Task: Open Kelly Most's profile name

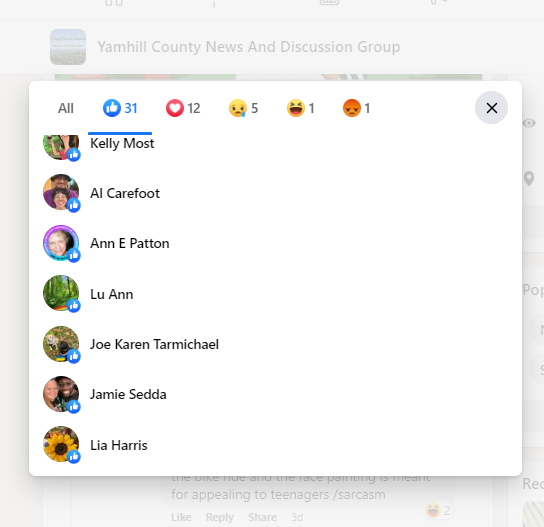Action: (122, 143)
